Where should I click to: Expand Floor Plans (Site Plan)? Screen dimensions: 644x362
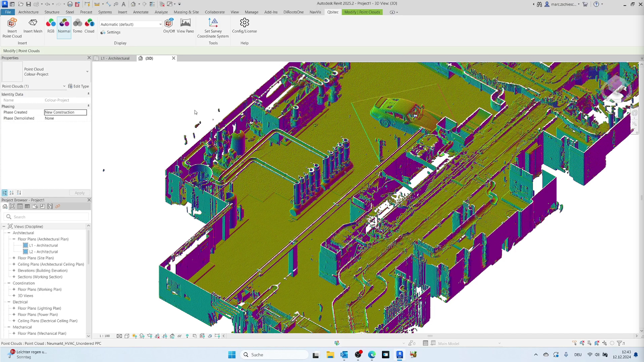[x=14, y=258]
